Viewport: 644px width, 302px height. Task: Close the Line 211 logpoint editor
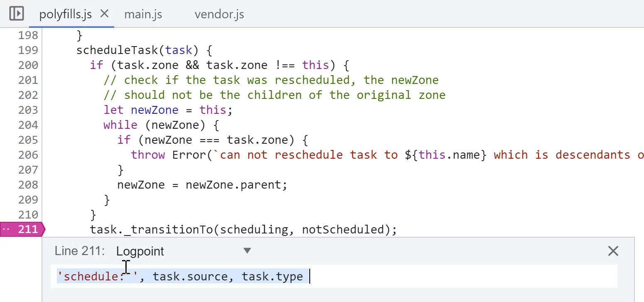pyautogui.click(x=613, y=251)
